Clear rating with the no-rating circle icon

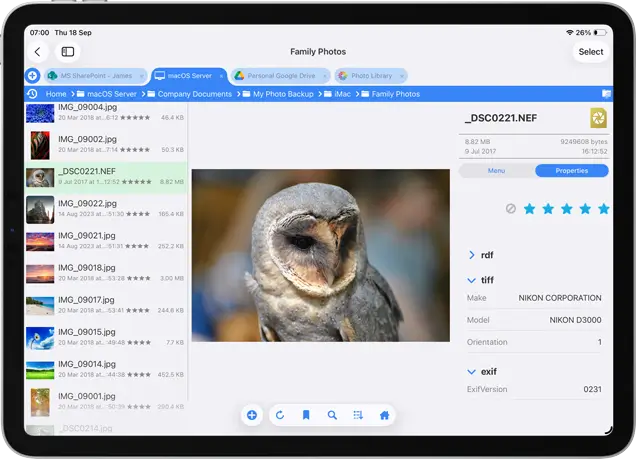[511, 209]
